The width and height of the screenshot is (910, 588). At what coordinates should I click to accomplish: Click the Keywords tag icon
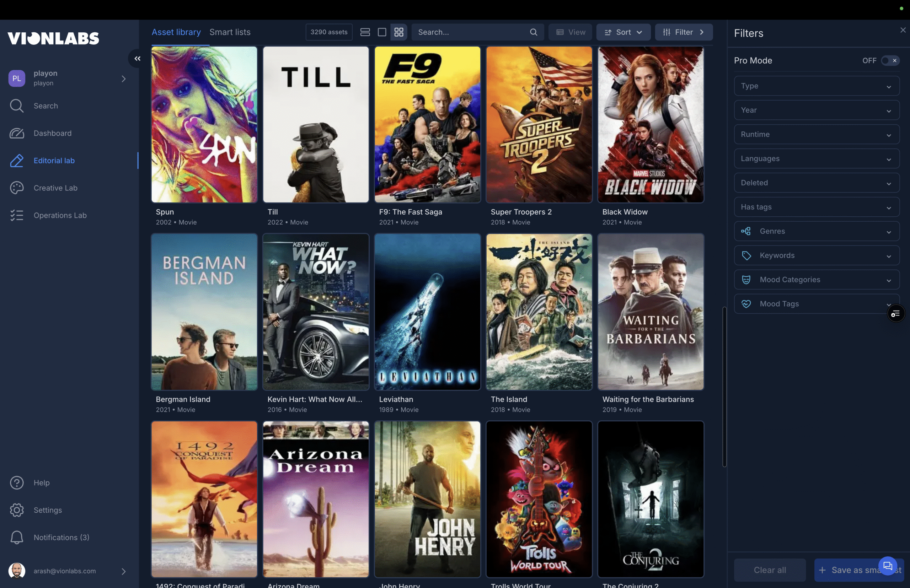pyautogui.click(x=746, y=255)
